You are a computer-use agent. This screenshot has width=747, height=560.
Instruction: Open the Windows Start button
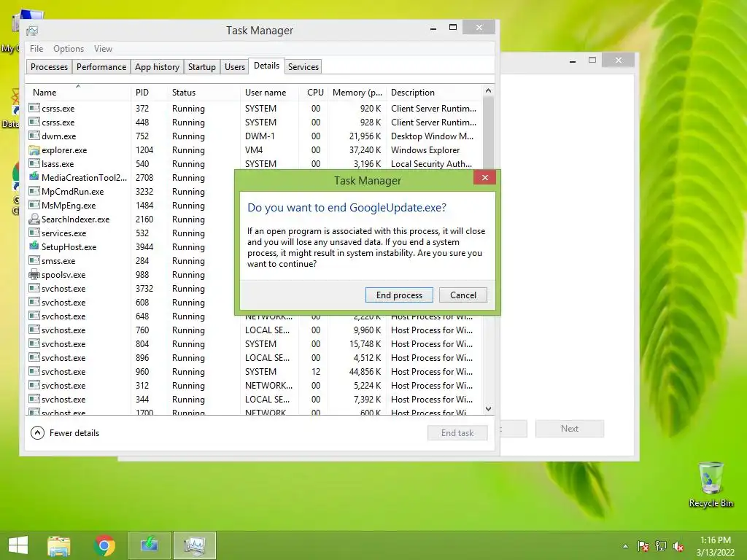[18, 545]
